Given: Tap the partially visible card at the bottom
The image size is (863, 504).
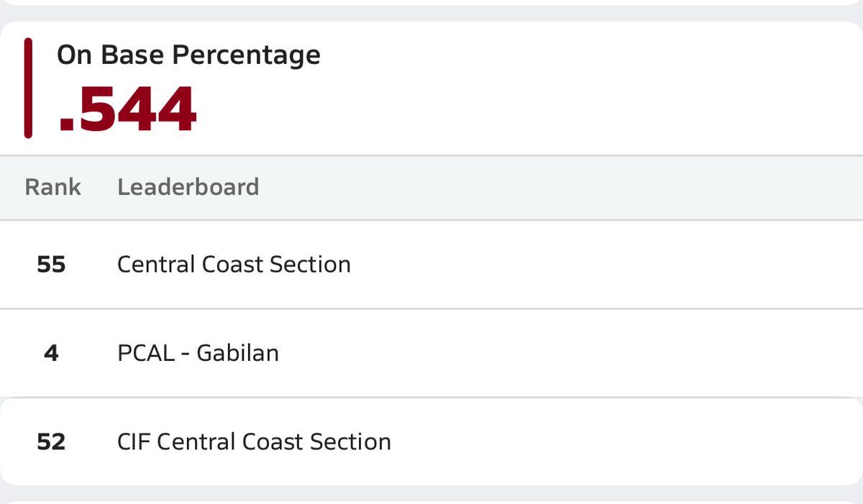Looking at the screenshot, I should tap(431, 501).
